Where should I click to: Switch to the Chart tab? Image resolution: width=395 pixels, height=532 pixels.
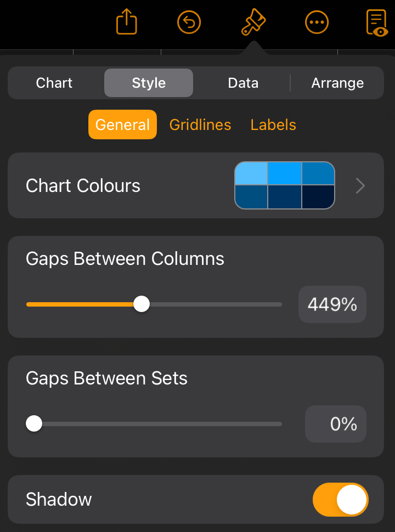pos(54,83)
